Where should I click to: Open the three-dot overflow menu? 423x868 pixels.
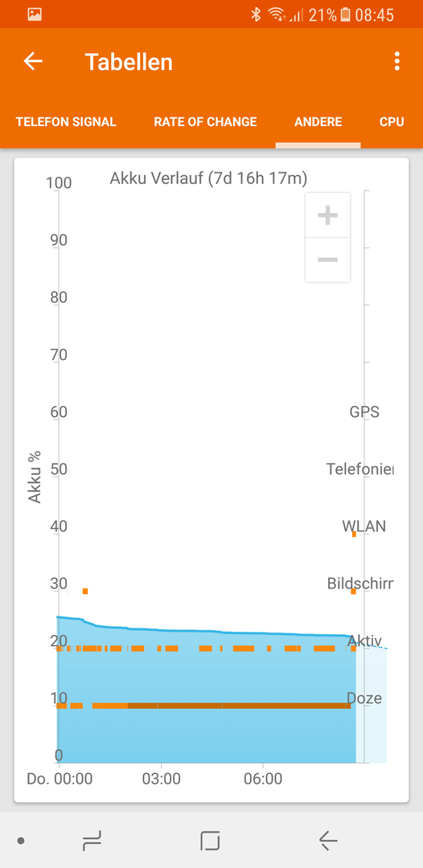(396, 61)
